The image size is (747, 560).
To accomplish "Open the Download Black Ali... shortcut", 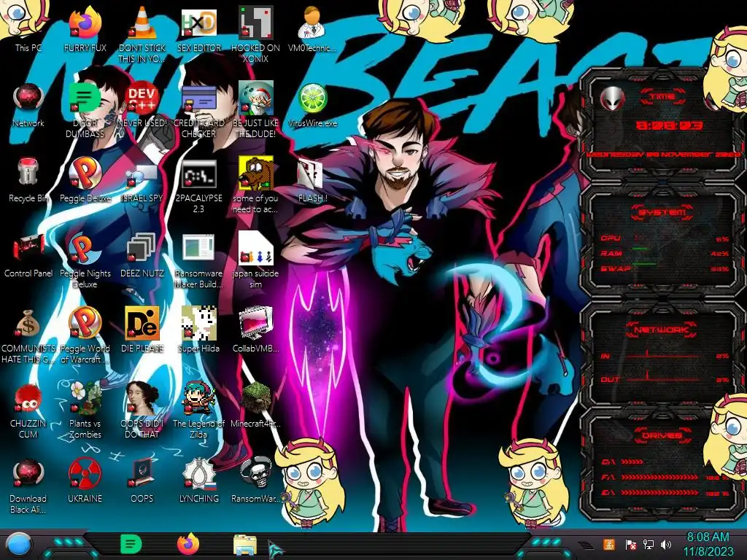I will pos(28,486).
